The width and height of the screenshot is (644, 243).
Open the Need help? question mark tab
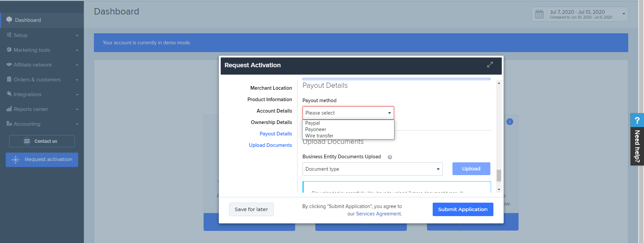[637, 120]
